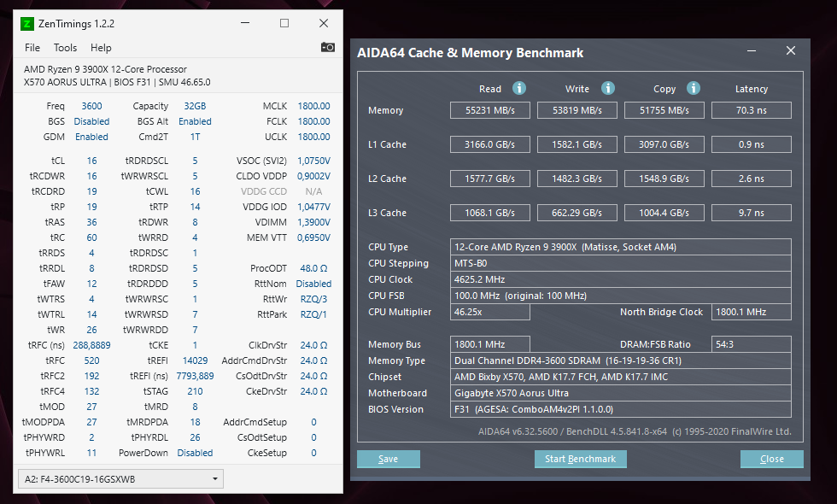Click Memory Type Dual Channel DDR4-3600 field
The image size is (837, 504).
pos(621,360)
